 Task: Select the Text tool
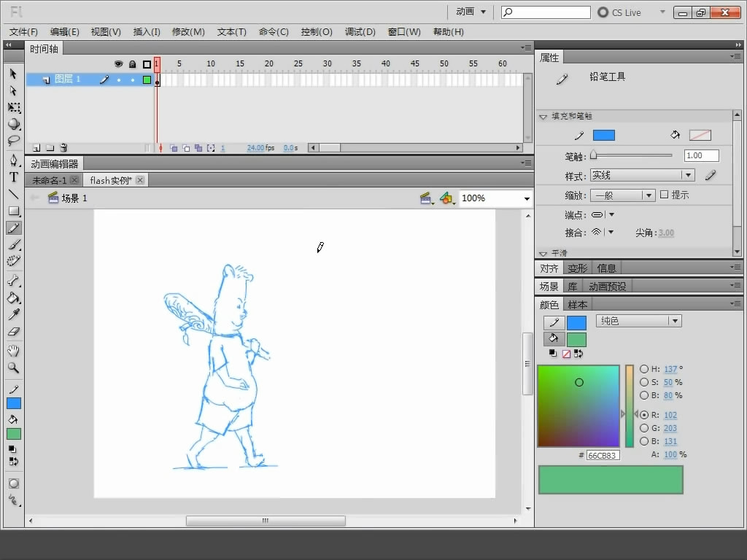13,177
